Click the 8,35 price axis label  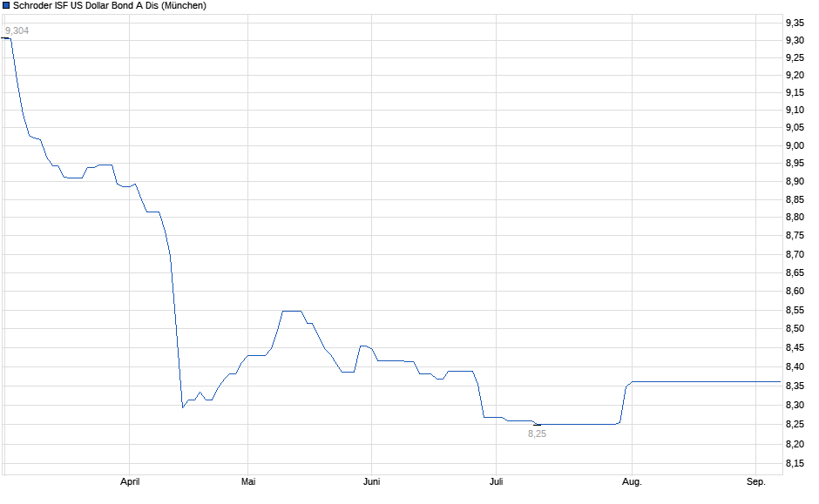[x=795, y=386]
